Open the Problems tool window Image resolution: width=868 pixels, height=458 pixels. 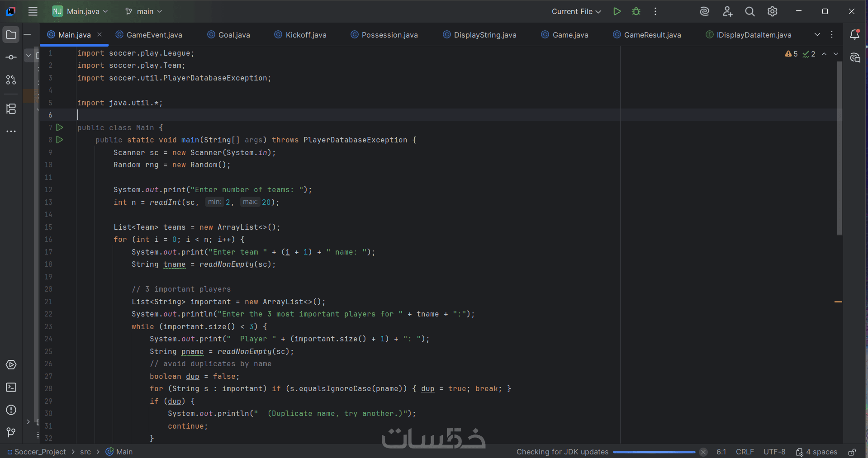[11, 410]
